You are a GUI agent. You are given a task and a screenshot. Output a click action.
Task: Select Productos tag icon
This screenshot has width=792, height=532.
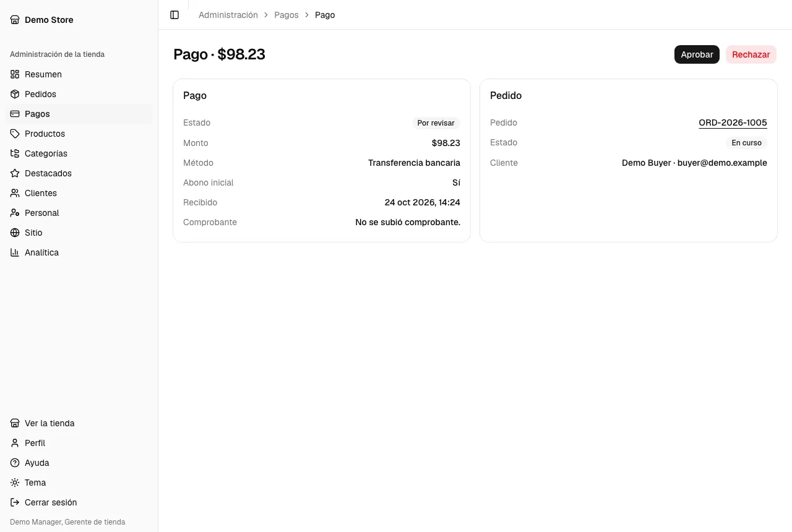point(15,134)
